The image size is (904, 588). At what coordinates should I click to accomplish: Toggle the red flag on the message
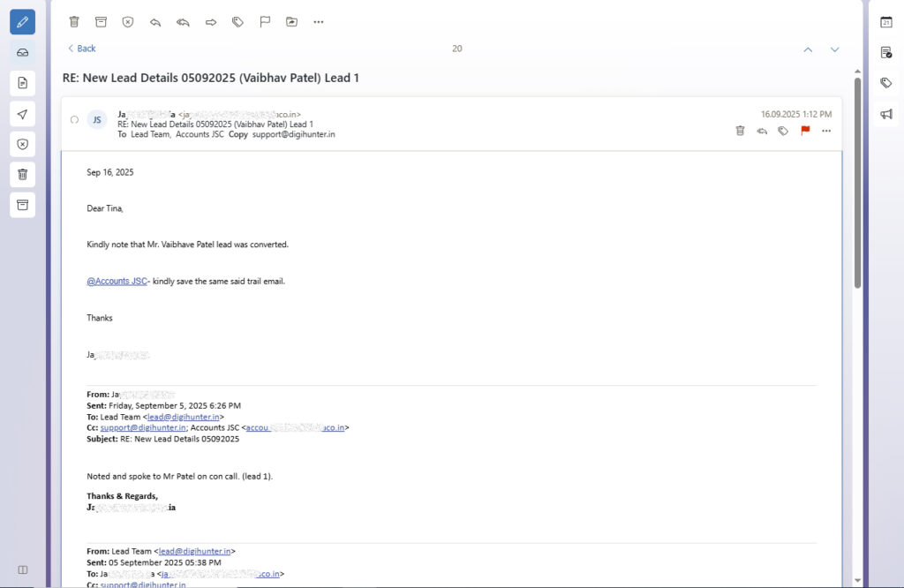[x=805, y=131]
